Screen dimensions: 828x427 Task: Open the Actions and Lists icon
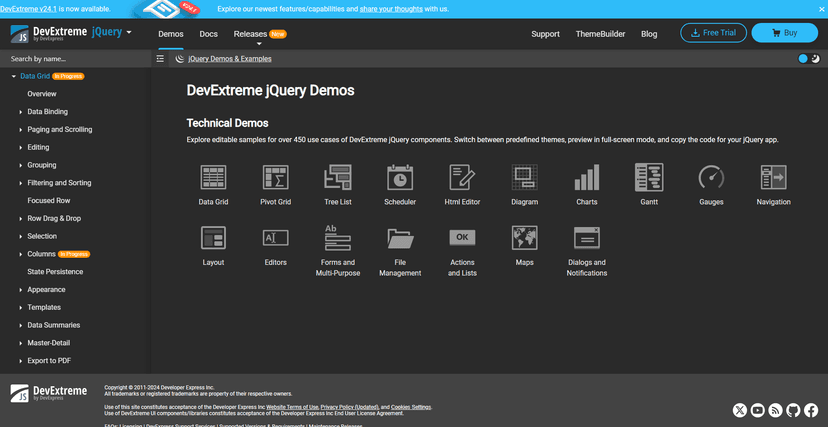click(463, 238)
